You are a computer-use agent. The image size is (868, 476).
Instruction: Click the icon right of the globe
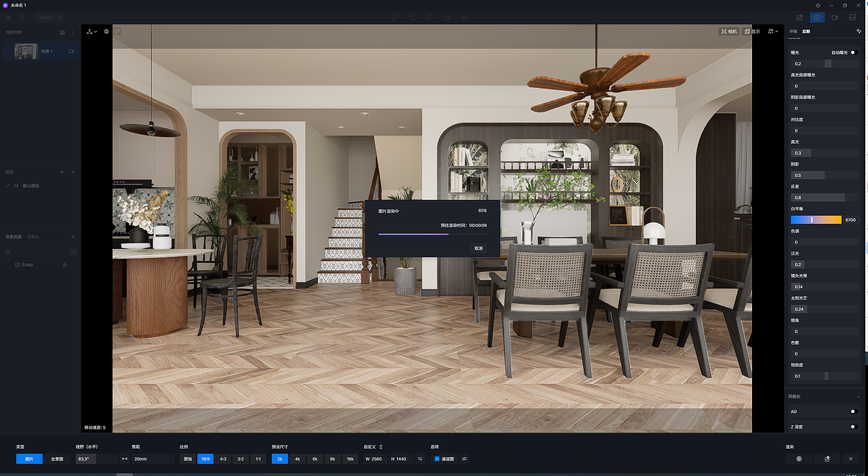point(117,31)
